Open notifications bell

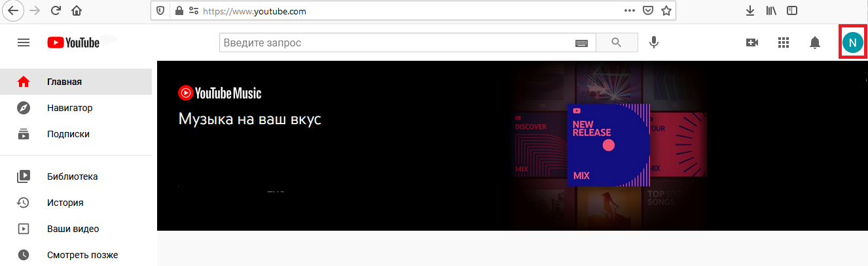coord(815,42)
